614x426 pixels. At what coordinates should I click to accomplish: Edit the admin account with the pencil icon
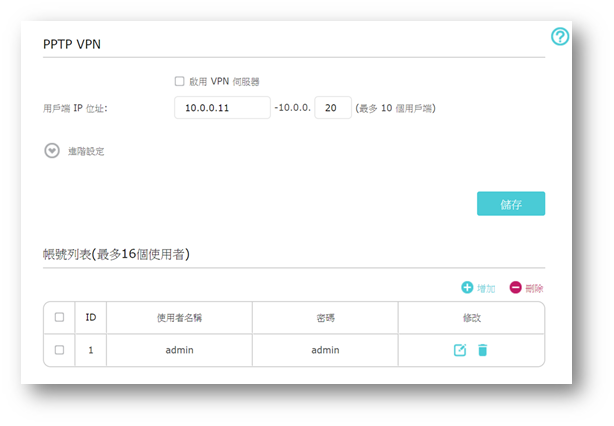[x=460, y=350]
